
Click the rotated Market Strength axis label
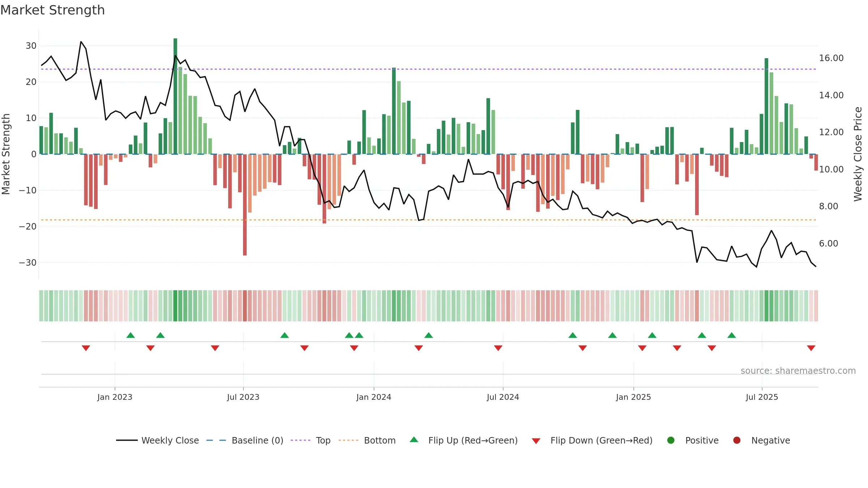click(x=6, y=154)
